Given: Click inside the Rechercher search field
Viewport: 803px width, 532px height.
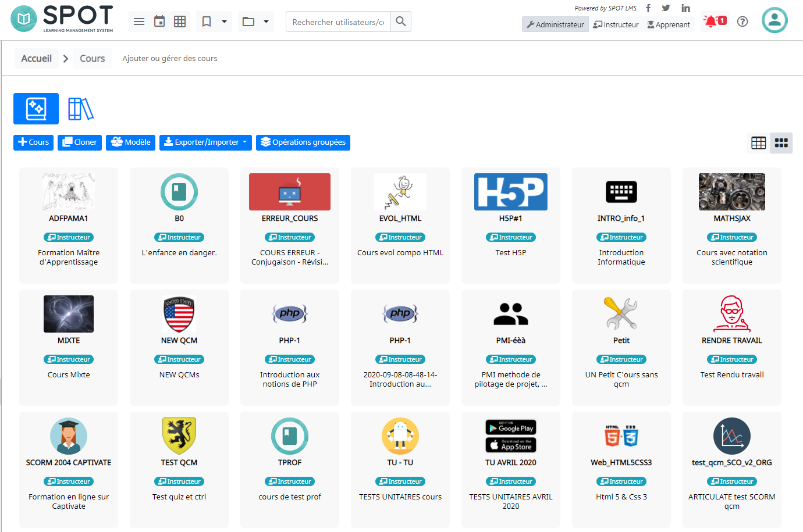Looking at the screenshot, I should [337, 21].
